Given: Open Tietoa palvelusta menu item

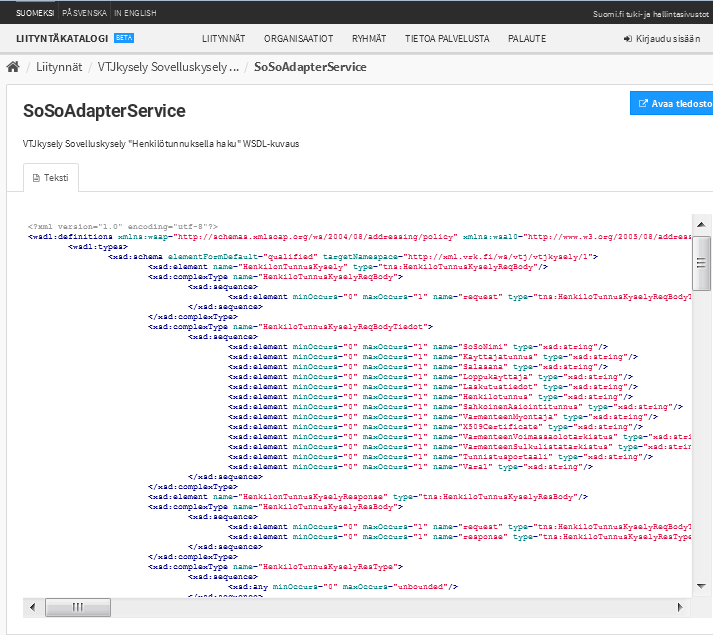Looking at the screenshot, I should (447, 39).
